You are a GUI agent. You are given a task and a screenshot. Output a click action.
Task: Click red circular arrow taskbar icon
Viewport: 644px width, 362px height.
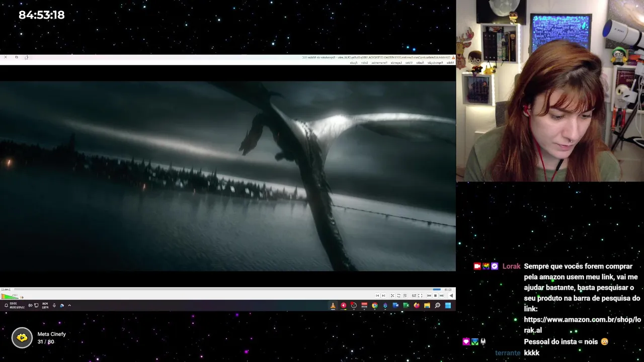tap(344, 305)
